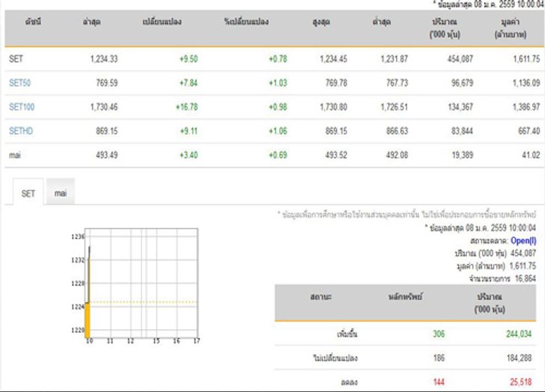Click SET trade value 1,611.75 in table
545x392 pixels.
[526, 58]
